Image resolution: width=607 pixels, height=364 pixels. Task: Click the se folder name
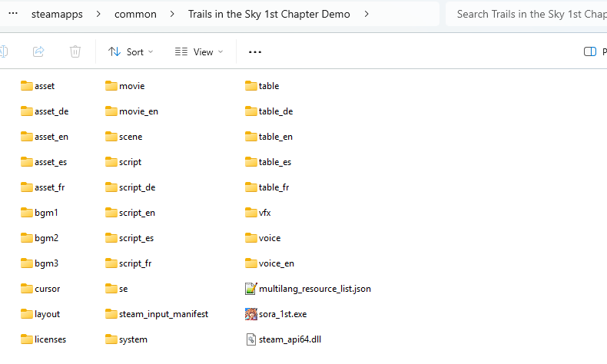[124, 289]
